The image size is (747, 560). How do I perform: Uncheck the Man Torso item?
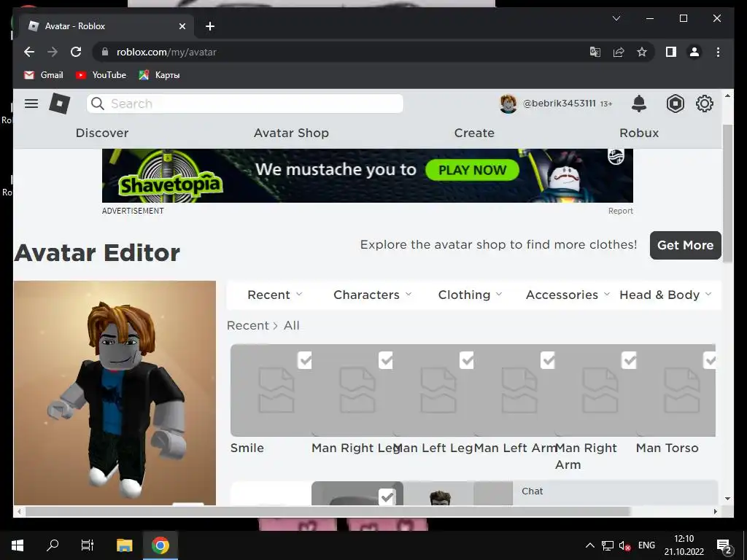pos(709,360)
